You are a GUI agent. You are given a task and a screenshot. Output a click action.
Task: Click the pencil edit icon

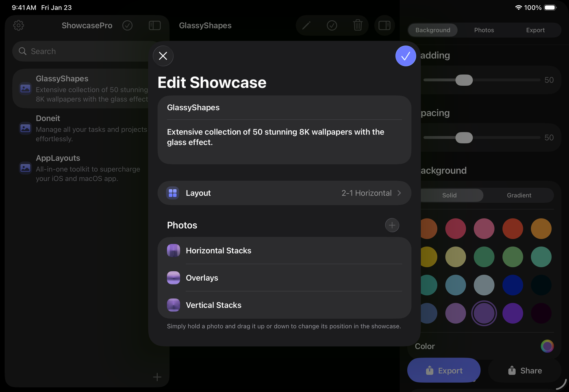point(306,26)
